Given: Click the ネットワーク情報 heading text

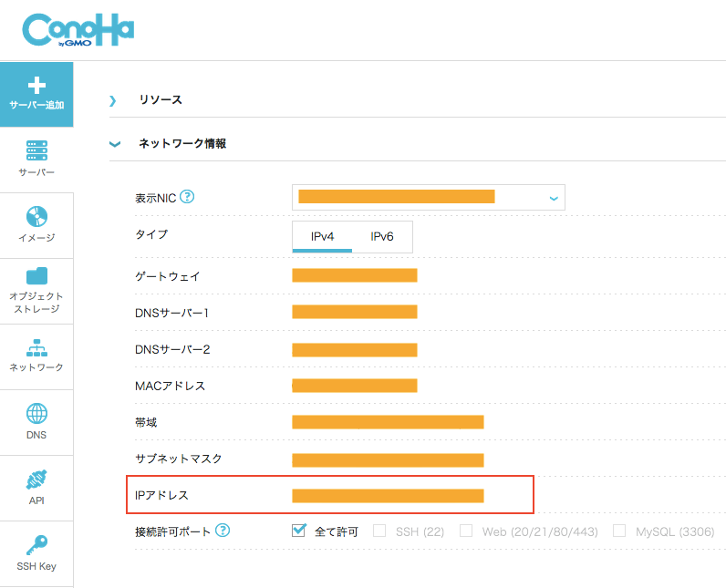Looking at the screenshot, I should click(183, 143).
